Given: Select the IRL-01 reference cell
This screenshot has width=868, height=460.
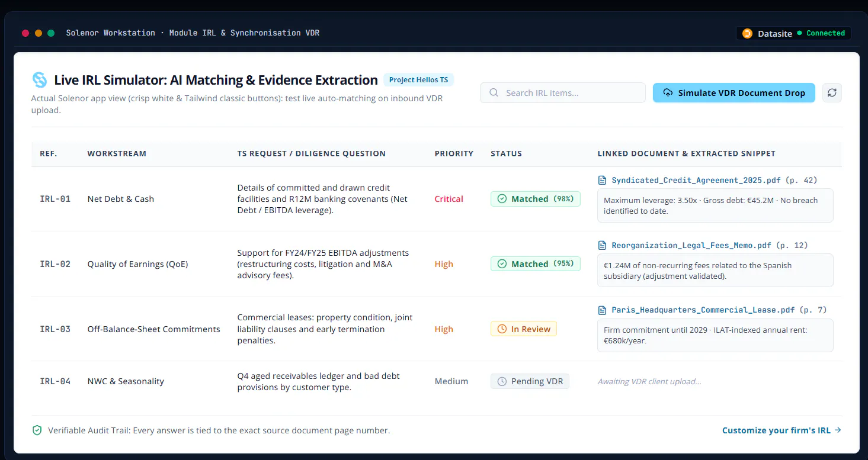Looking at the screenshot, I should coord(55,199).
